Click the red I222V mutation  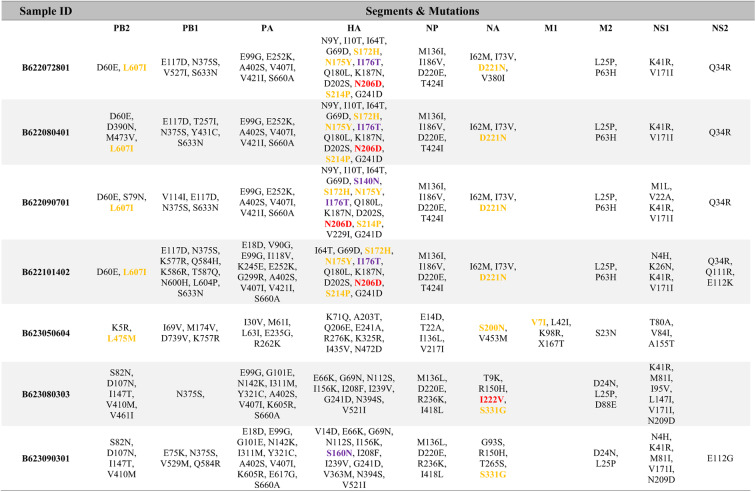click(x=492, y=399)
